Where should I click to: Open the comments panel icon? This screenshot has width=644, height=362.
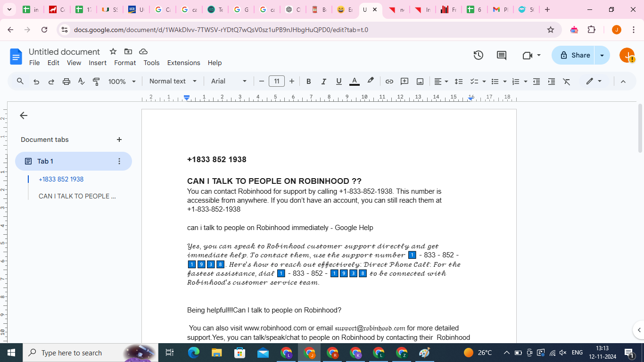click(502, 55)
